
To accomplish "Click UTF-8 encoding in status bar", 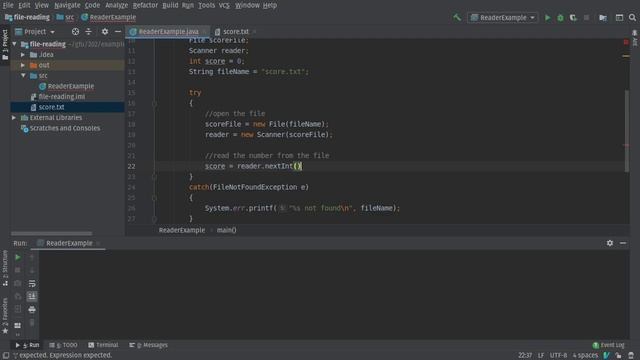I will tap(558, 356).
